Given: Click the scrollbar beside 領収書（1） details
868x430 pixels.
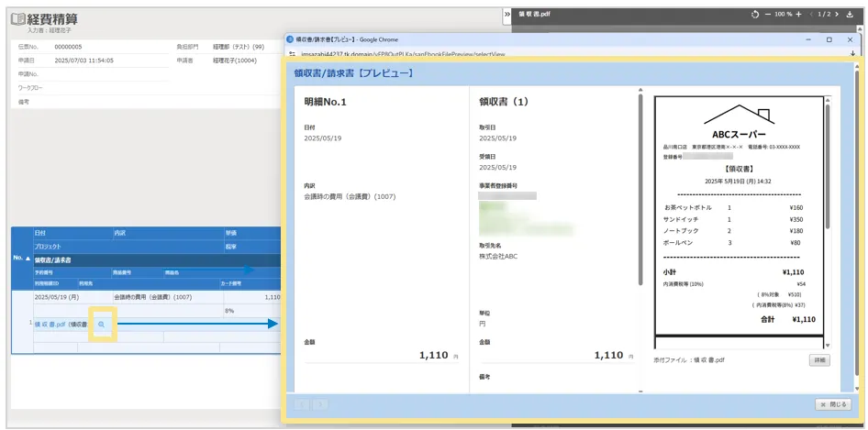Looking at the screenshot, I should point(640,183).
